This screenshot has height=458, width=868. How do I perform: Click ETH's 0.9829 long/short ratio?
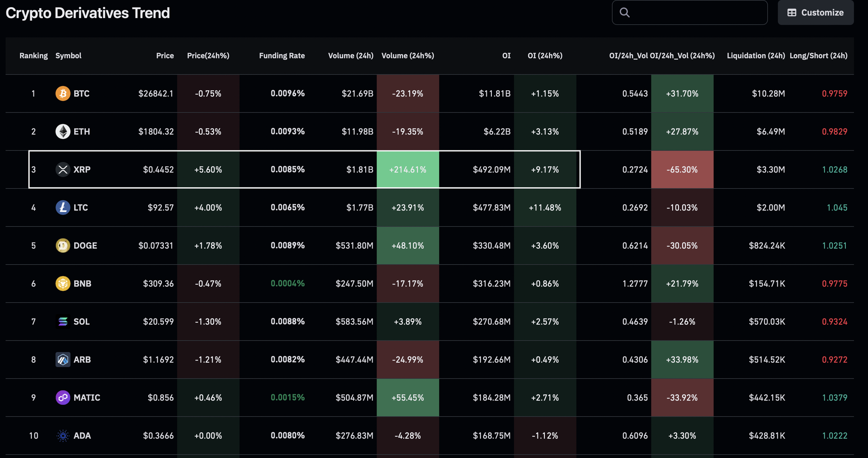(835, 131)
